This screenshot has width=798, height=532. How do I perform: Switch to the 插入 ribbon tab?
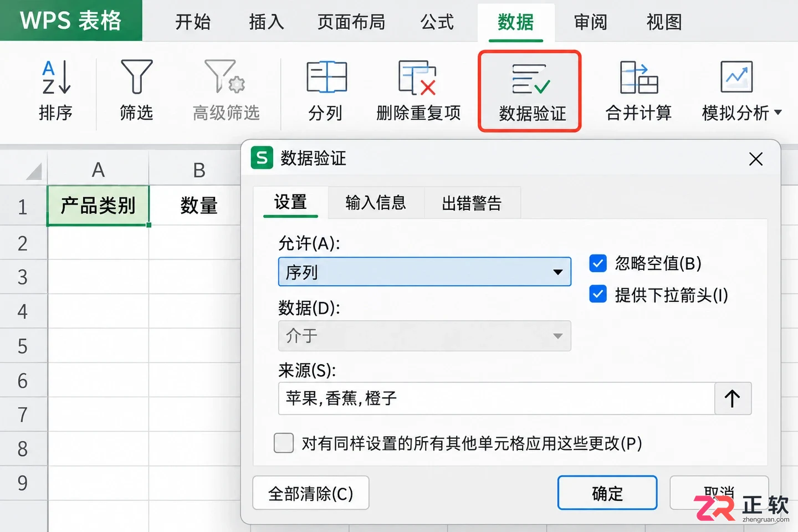point(267,22)
